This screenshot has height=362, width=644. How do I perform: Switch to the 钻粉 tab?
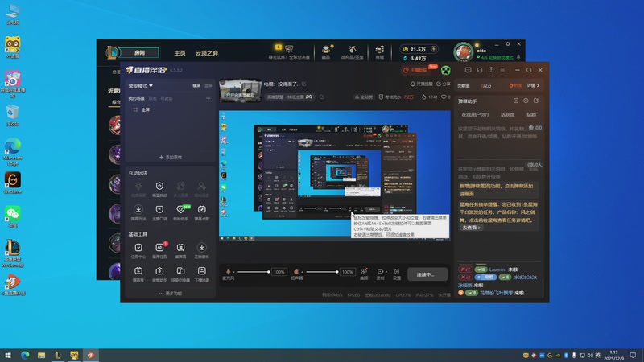pos(531,114)
